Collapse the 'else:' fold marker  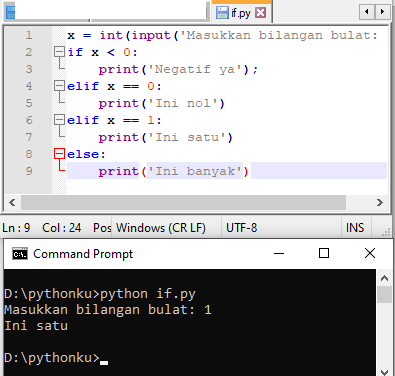(59, 154)
